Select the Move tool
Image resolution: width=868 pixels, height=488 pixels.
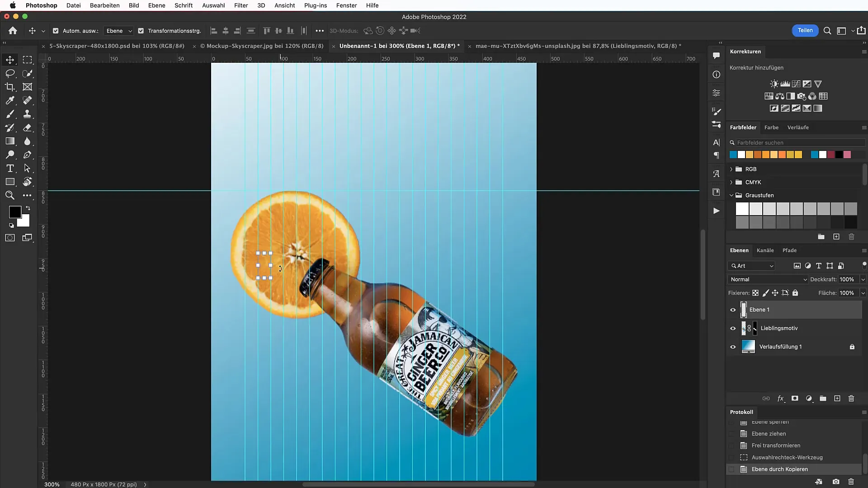(x=10, y=60)
